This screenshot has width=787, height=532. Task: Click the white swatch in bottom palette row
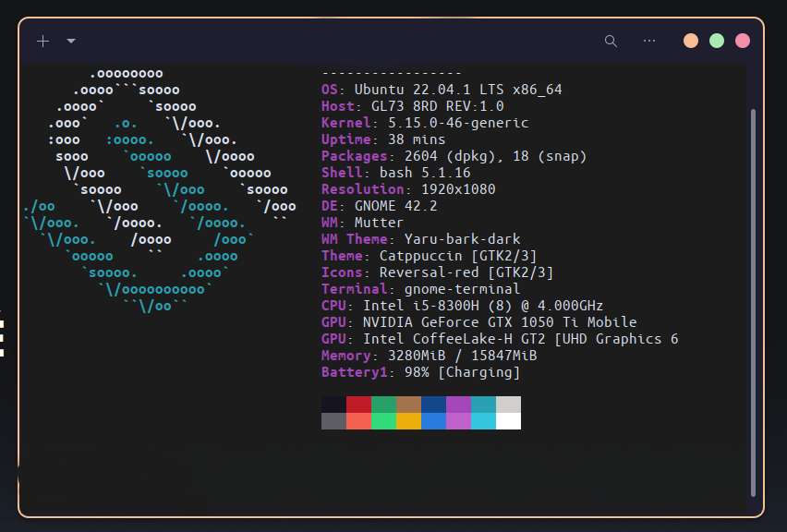508,421
